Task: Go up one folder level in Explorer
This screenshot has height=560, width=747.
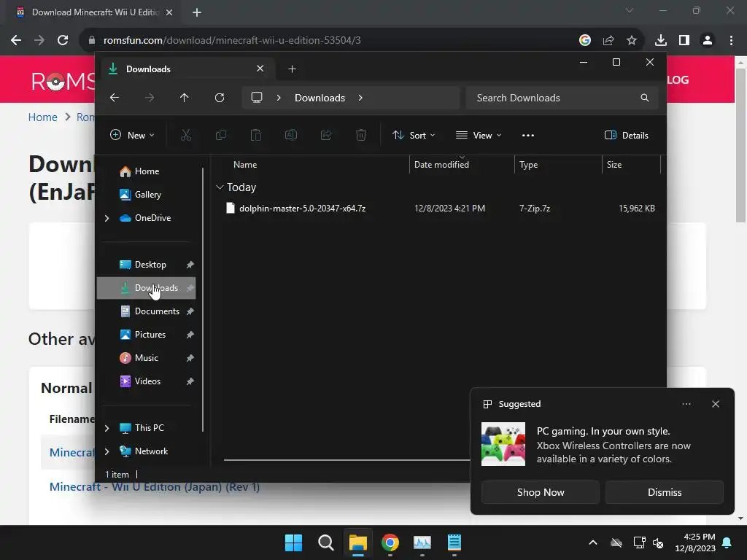Action: click(x=185, y=98)
